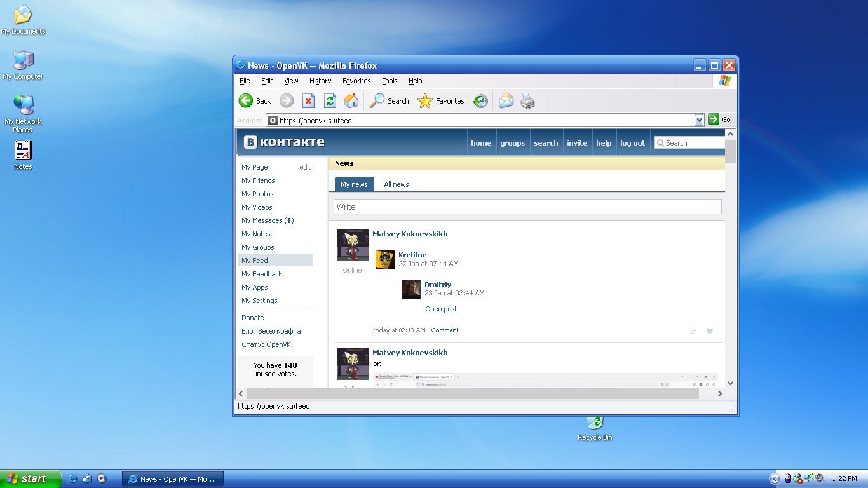Click the vertical scrollbar down arrow
The height and width of the screenshot is (488, 868).
coord(730,383)
